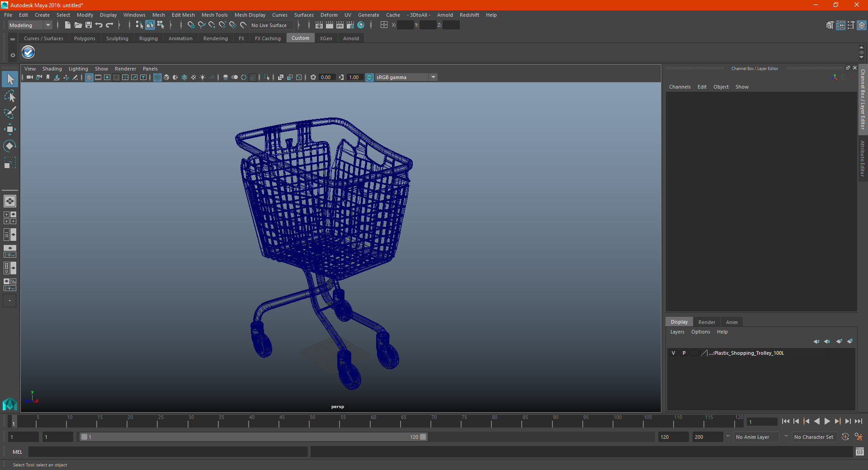Open the Channels menu in Channel Box
This screenshot has width=868, height=470.
pos(679,87)
